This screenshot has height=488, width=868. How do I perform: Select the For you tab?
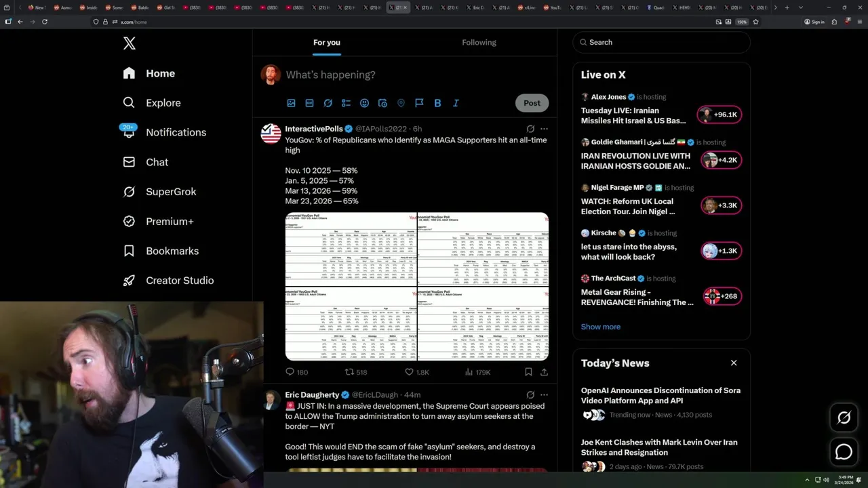tap(327, 42)
